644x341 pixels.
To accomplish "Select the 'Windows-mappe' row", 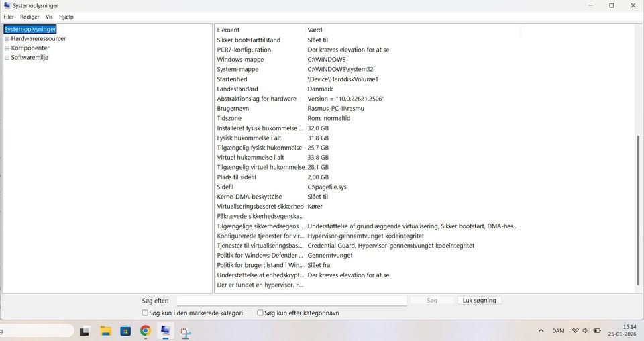I will [368, 60].
